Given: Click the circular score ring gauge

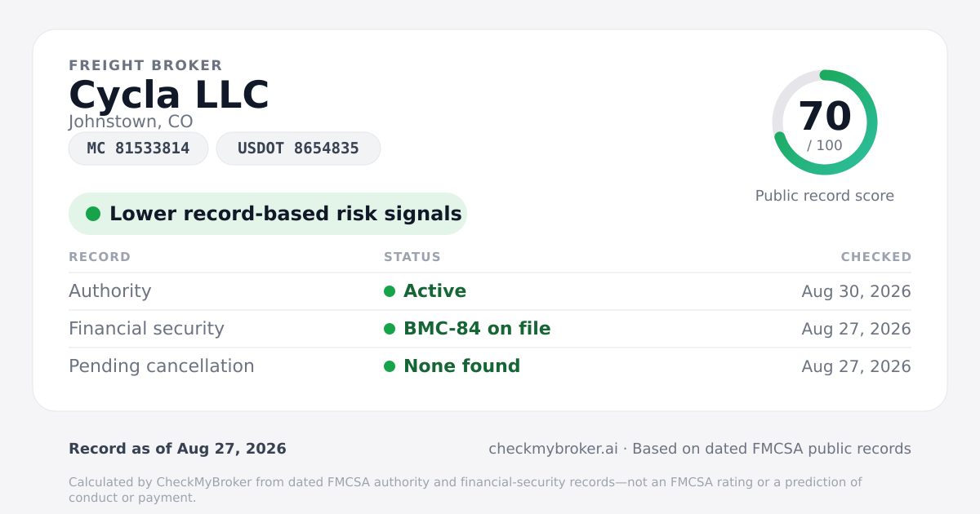Looking at the screenshot, I should point(825,122).
